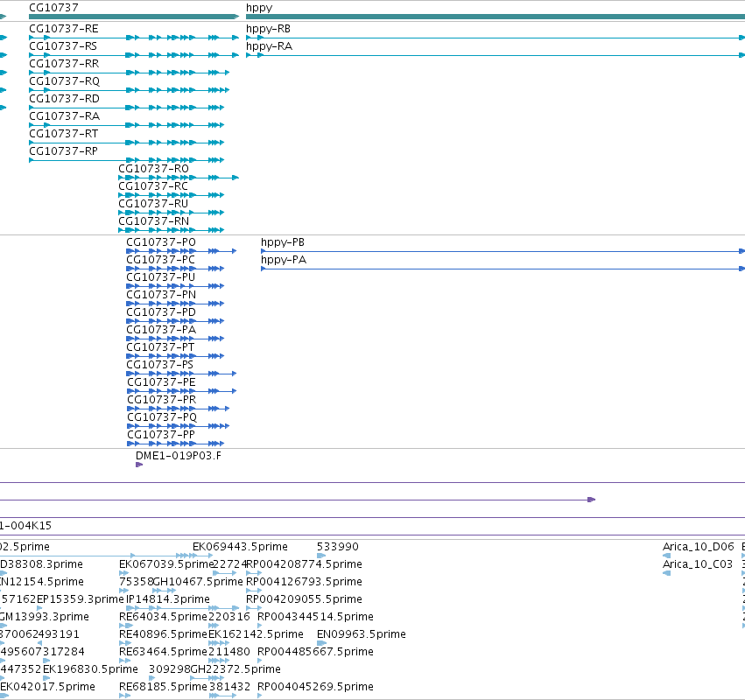Click protein CG10737-PT label
The image size is (745, 700).
160,347
